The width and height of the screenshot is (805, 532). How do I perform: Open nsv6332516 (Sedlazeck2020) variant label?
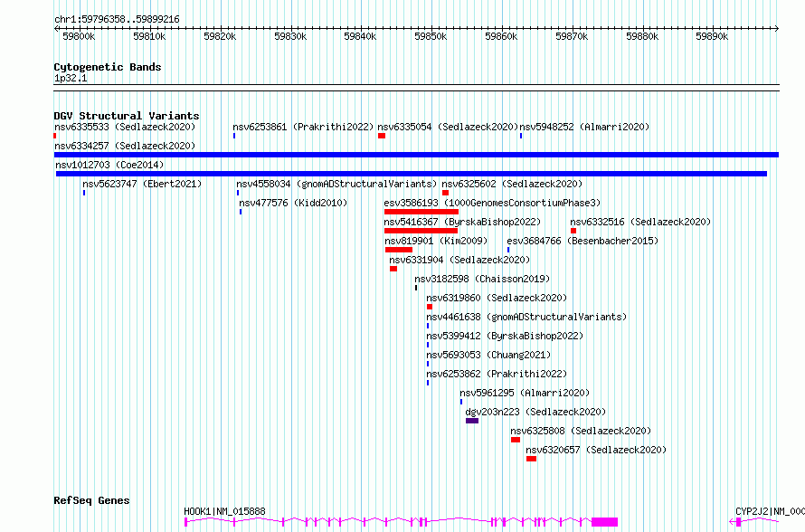tap(640, 222)
